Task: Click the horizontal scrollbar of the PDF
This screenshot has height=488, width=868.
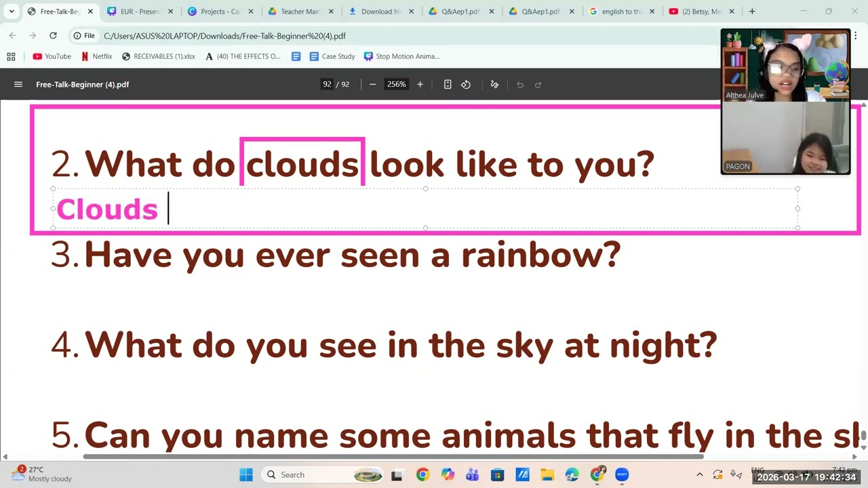Action: (x=393, y=457)
